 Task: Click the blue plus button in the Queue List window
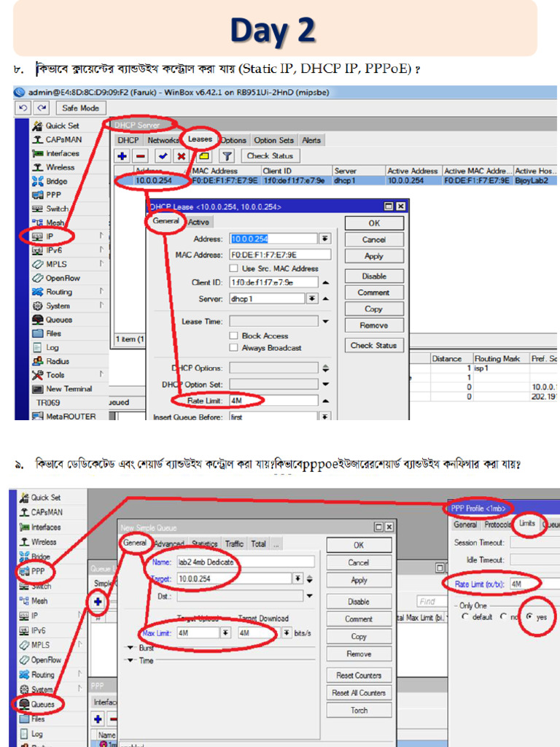[x=98, y=602]
